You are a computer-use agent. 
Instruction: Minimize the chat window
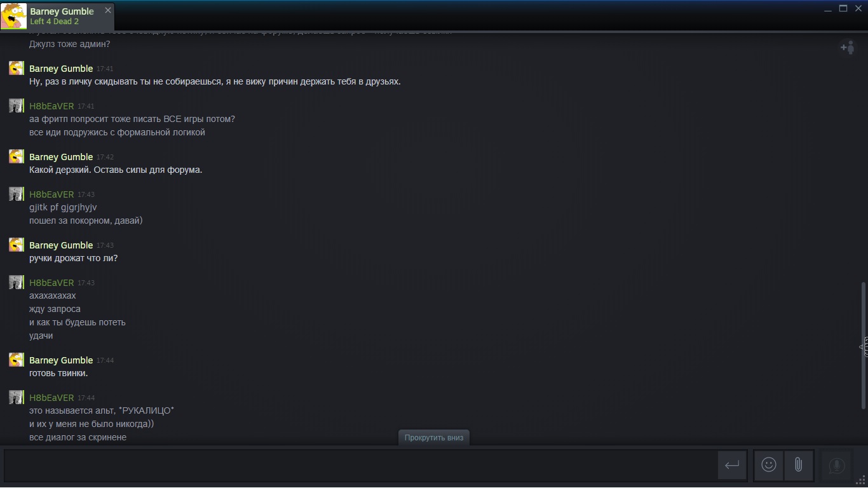pyautogui.click(x=829, y=10)
